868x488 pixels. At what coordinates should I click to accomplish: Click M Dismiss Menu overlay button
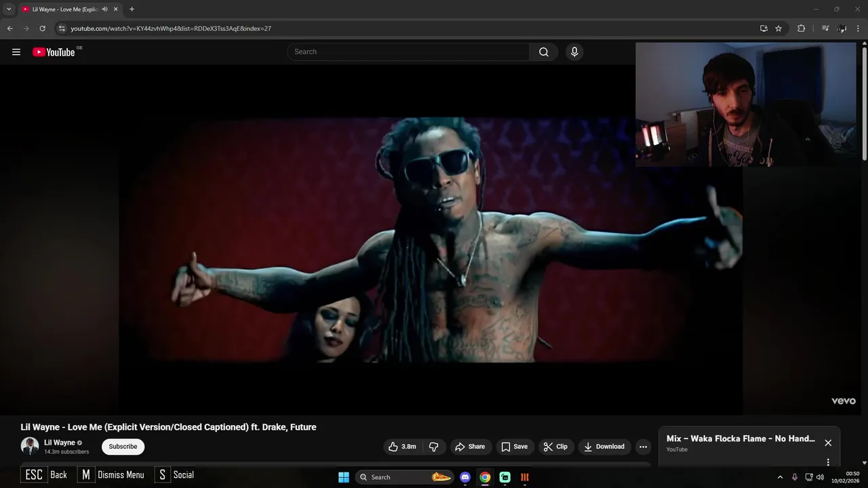point(112,474)
